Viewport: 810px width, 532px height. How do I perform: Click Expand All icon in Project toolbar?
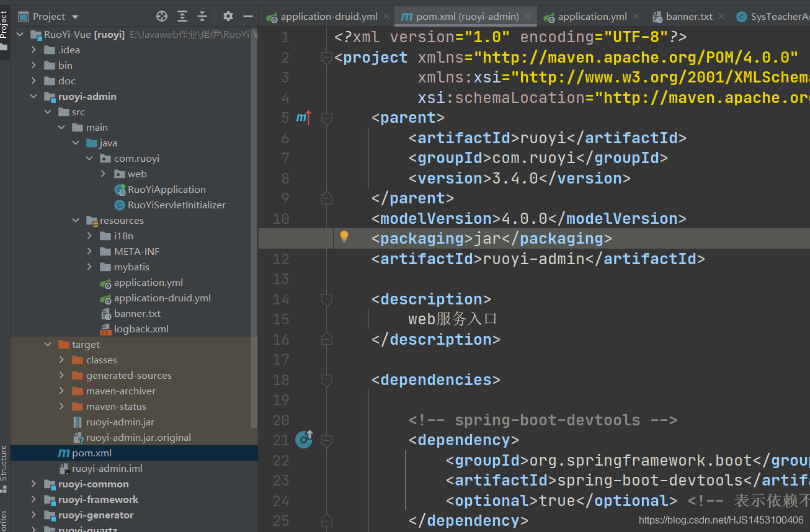tap(182, 16)
